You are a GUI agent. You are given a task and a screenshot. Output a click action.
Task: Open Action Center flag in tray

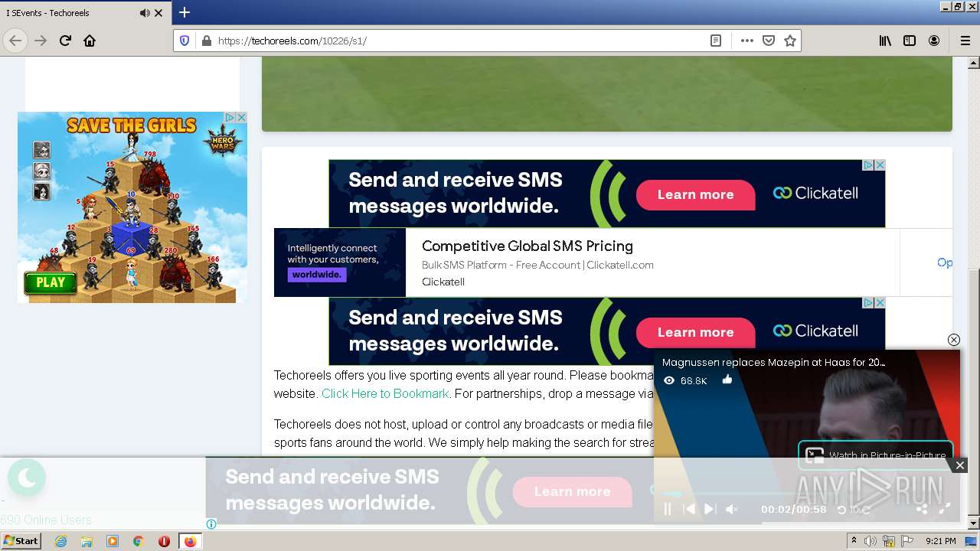coord(906,541)
